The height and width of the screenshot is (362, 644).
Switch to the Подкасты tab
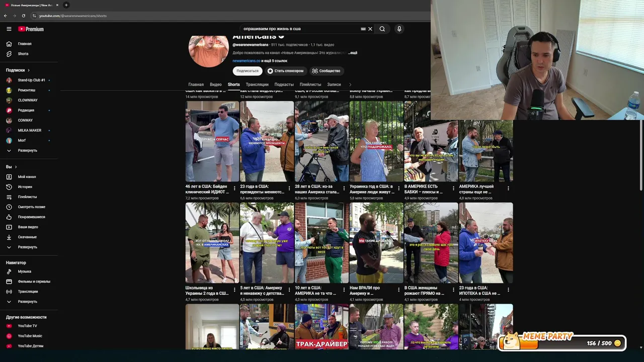pos(284,84)
